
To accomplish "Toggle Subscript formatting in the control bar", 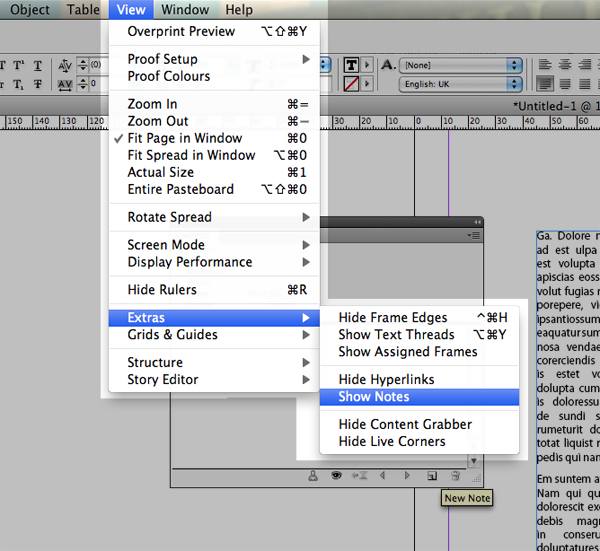I will point(18,84).
